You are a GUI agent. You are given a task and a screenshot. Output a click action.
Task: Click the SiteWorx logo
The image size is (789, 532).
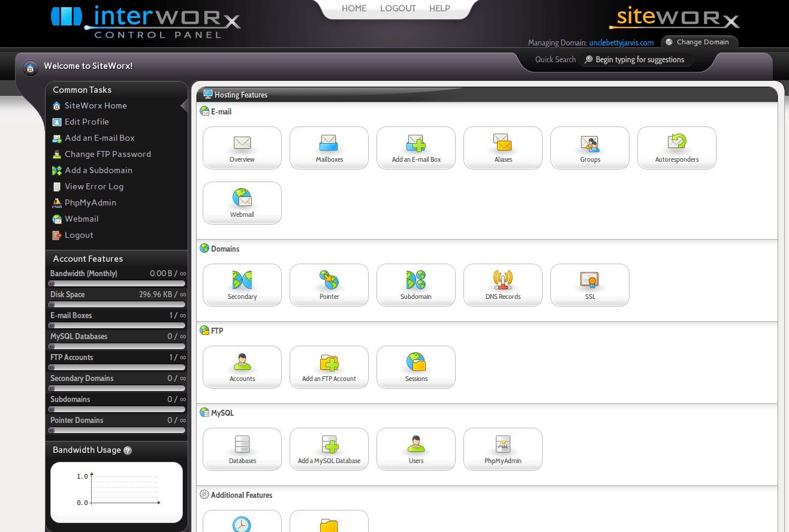[x=674, y=19]
